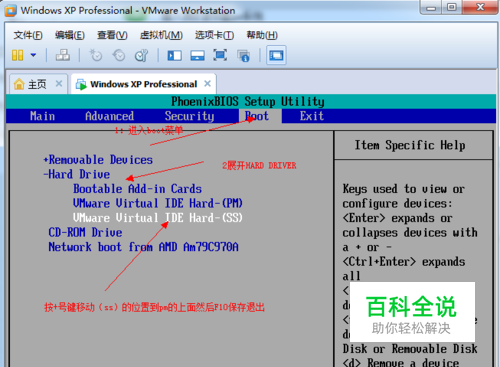The width and height of the screenshot is (500, 367).
Task: Minimize the VMware Workstation window
Action: 431,7
